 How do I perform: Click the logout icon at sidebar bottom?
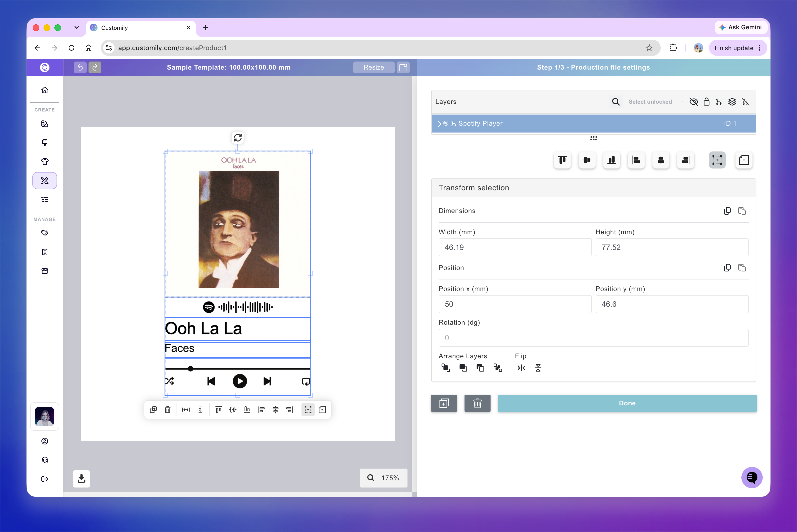coord(45,479)
